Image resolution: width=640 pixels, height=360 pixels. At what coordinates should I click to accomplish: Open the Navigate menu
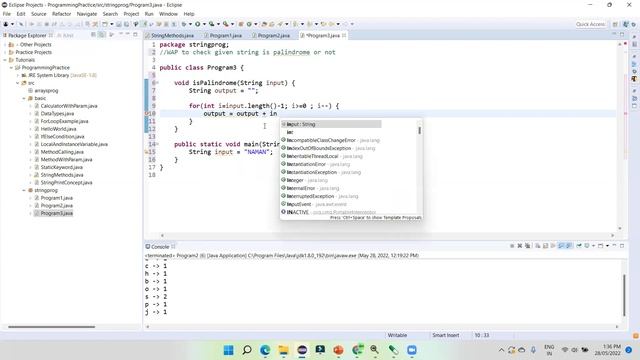coord(87,14)
